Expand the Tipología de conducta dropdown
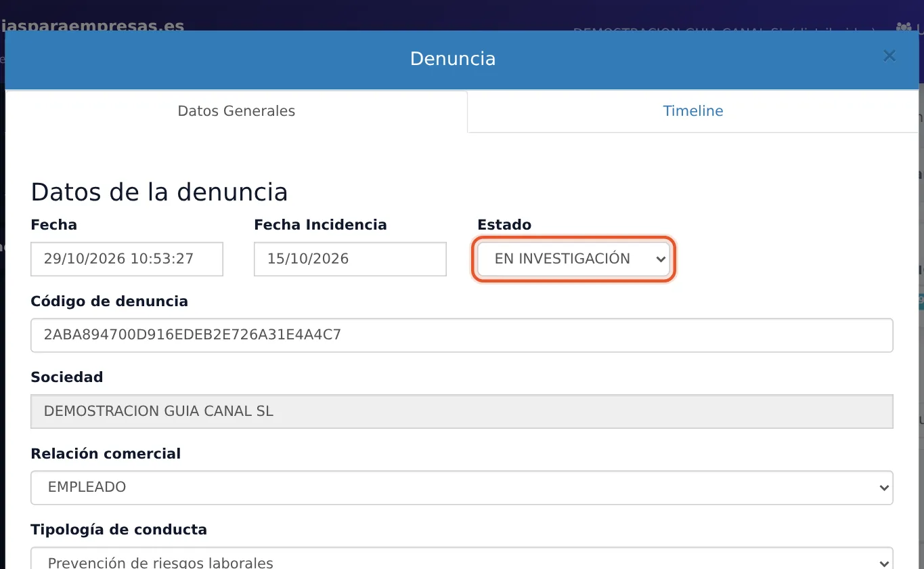Image resolution: width=924 pixels, height=569 pixels. pyautogui.click(x=462, y=560)
